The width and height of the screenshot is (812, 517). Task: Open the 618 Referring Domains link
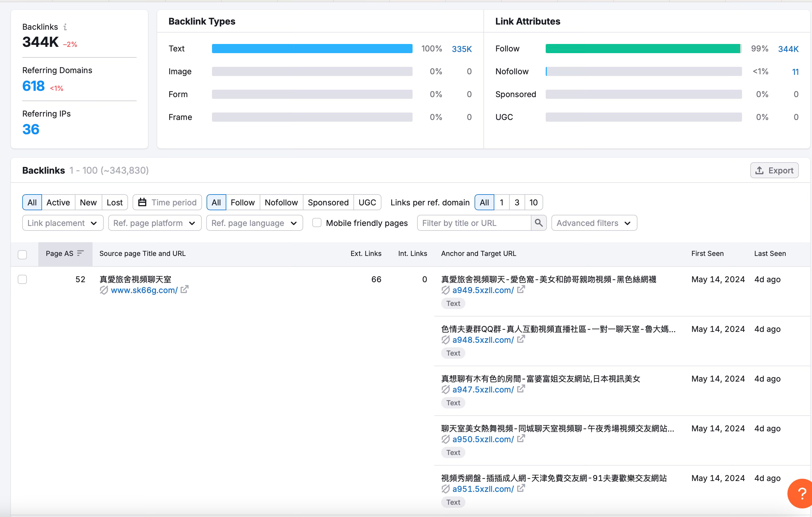click(x=33, y=86)
